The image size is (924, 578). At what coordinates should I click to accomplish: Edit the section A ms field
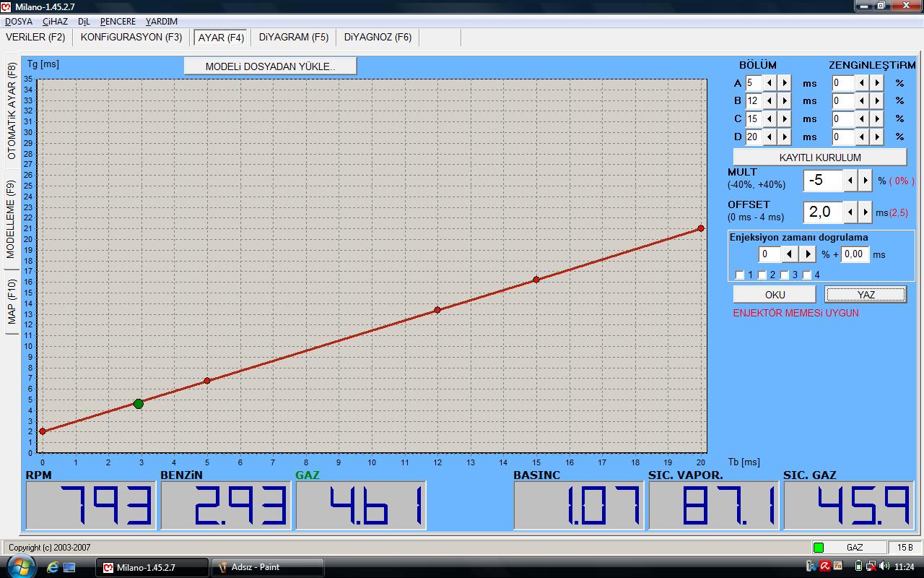tap(754, 83)
